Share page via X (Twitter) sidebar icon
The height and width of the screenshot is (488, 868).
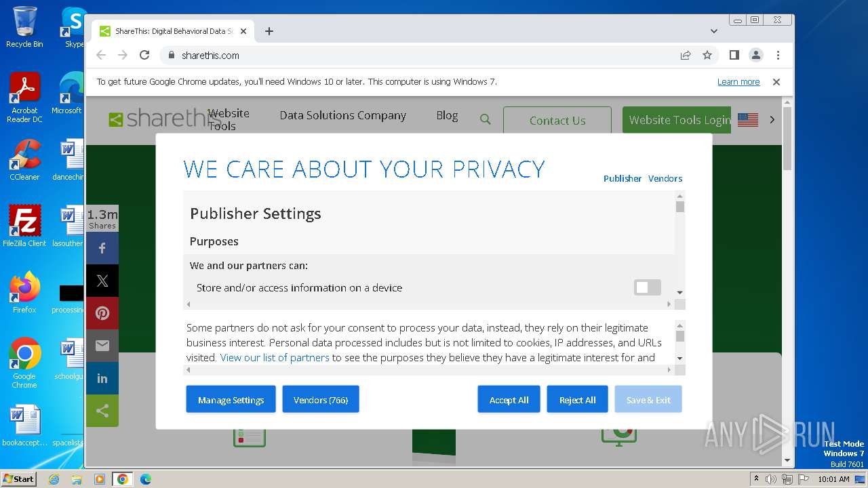(x=102, y=281)
